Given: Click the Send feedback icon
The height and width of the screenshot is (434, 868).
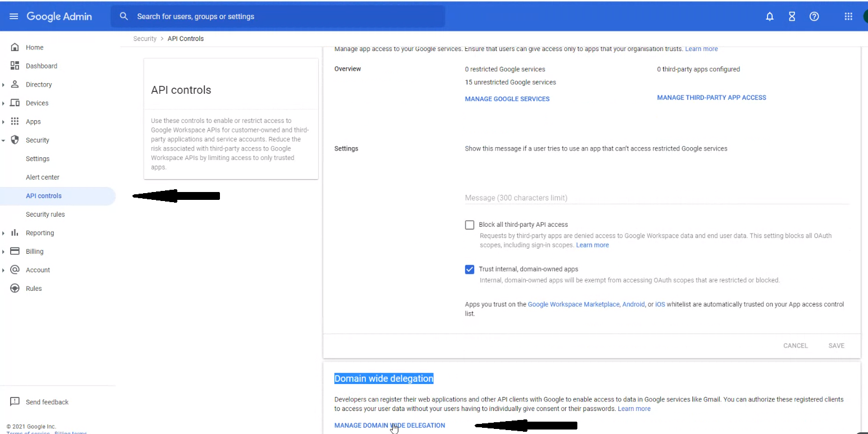Looking at the screenshot, I should [x=15, y=401].
